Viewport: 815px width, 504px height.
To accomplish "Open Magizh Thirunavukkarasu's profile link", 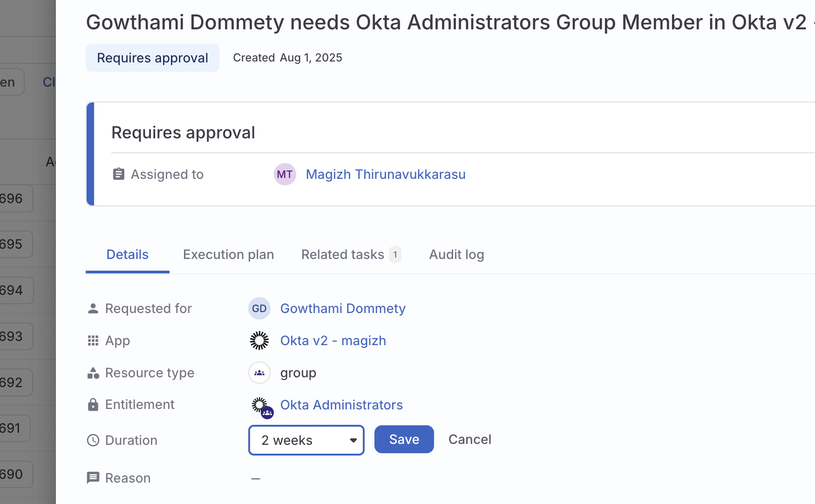I will coord(385,174).
